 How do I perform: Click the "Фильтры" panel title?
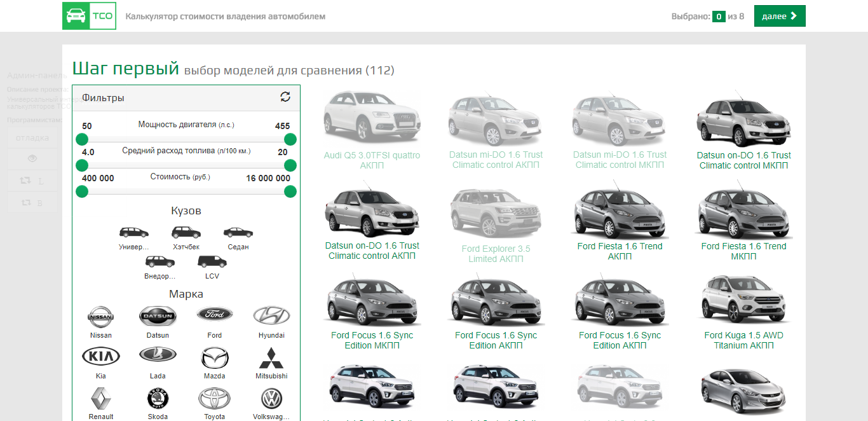(x=103, y=98)
